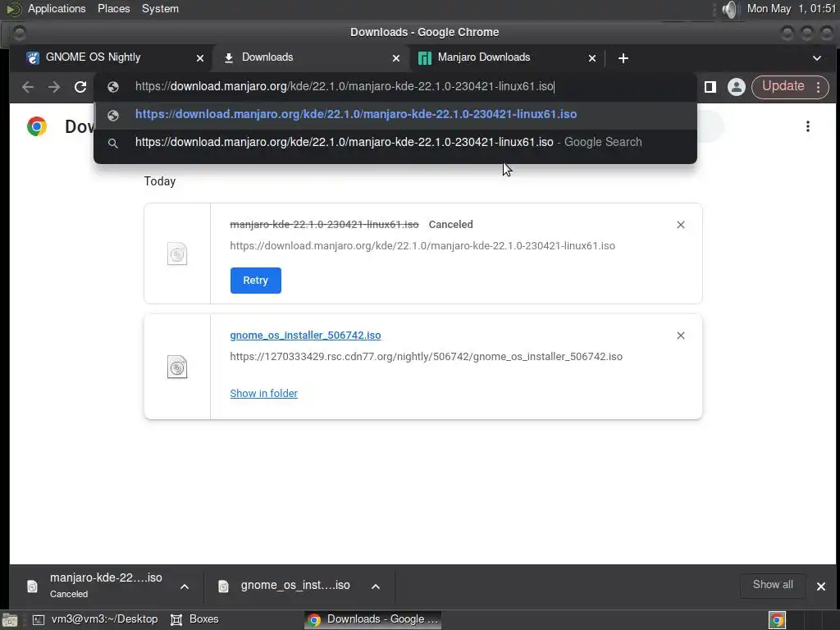Switch to Boxes window in taskbar

pyautogui.click(x=194, y=619)
